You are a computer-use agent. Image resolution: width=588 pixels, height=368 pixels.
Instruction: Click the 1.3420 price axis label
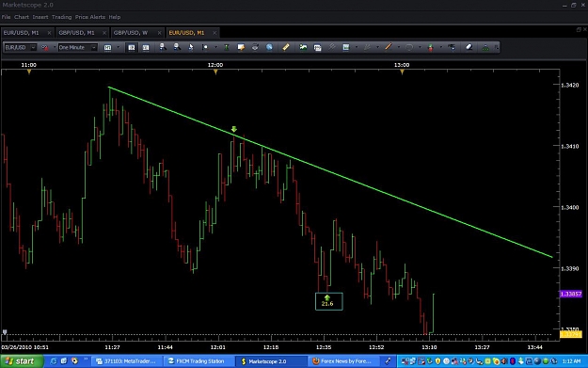click(569, 85)
